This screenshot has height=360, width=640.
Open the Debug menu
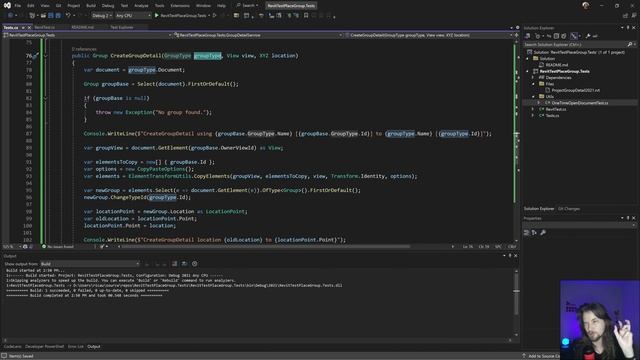(108, 6)
